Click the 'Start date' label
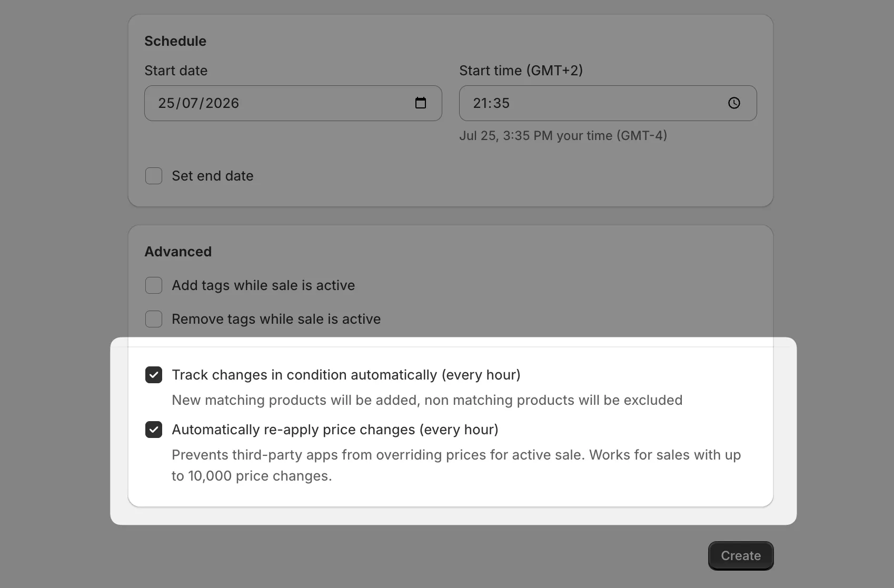This screenshot has width=894, height=588. point(176,71)
